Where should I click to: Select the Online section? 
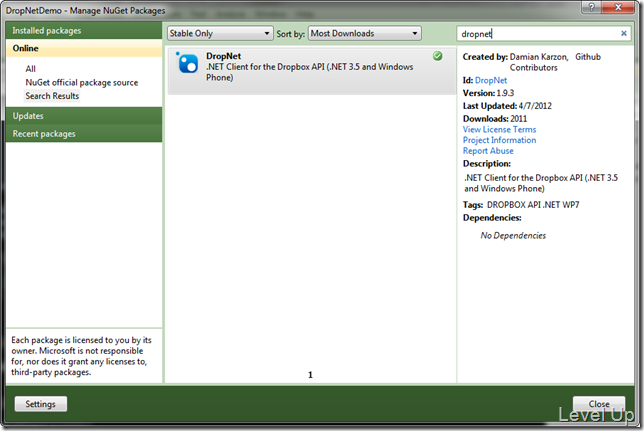click(84, 48)
